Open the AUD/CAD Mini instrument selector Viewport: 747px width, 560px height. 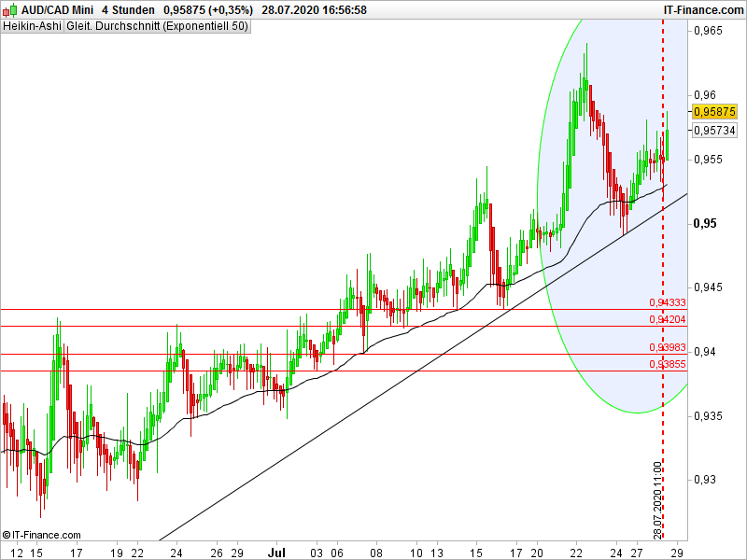pos(51,10)
